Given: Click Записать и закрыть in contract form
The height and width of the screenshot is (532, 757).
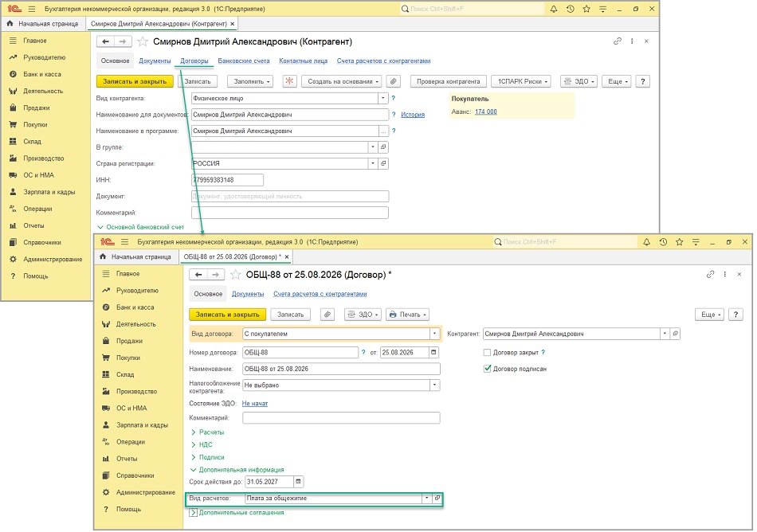Looking at the screenshot, I should tap(227, 315).
